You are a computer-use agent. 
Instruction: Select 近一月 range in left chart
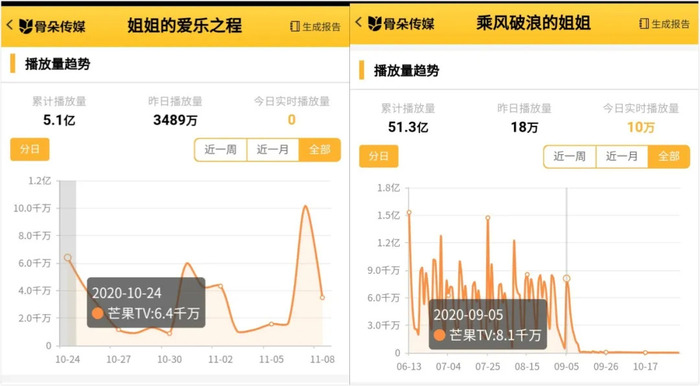(272, 149)
